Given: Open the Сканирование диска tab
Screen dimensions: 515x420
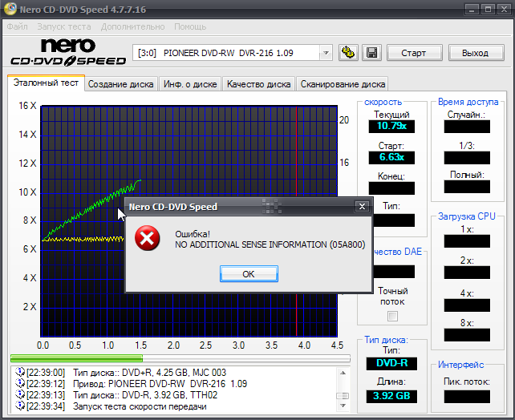Looking at the screenshot, I should [343, 84].
